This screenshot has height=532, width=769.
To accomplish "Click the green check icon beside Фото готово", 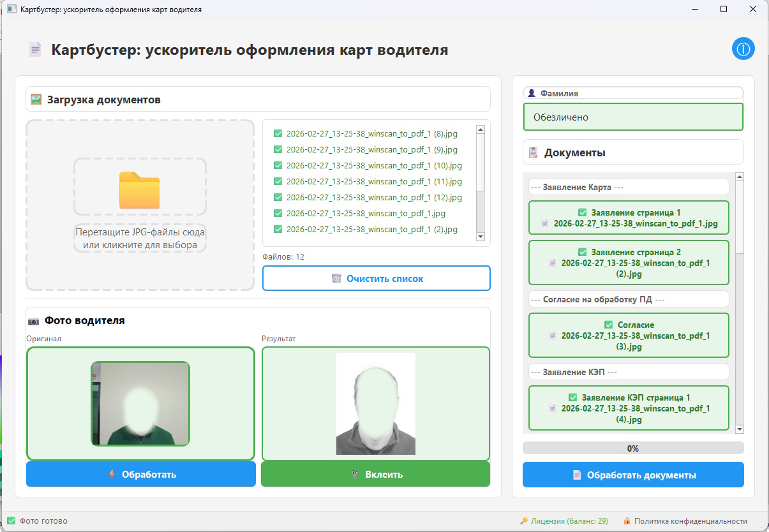I will click(11, 521).
